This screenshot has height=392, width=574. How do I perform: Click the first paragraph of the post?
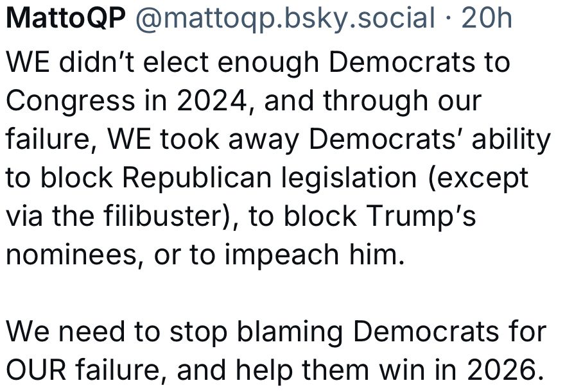278,158
